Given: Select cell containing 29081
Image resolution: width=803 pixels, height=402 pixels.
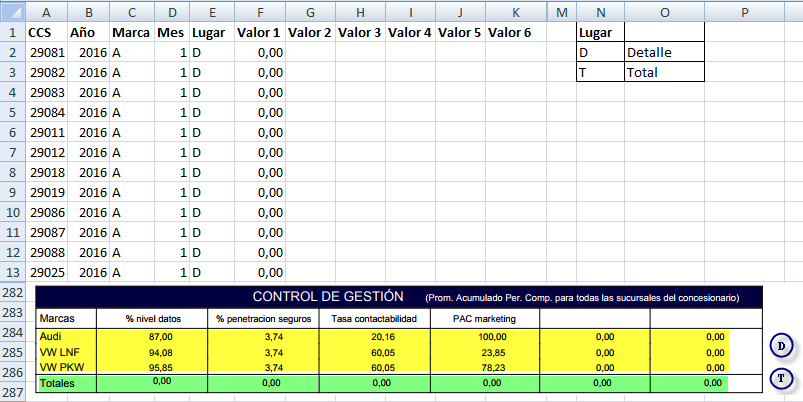Looking at the screenshot, I should coord(50,52).
